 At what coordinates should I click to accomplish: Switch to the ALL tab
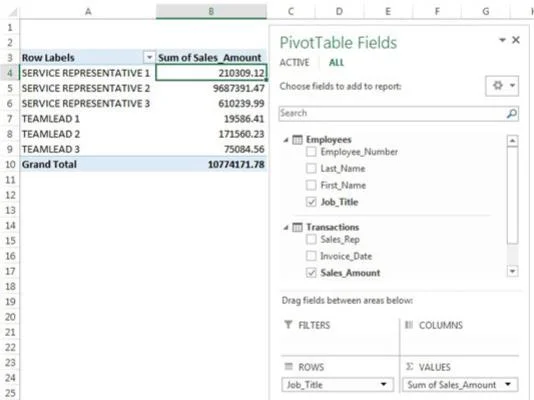[x=336, y=63]
